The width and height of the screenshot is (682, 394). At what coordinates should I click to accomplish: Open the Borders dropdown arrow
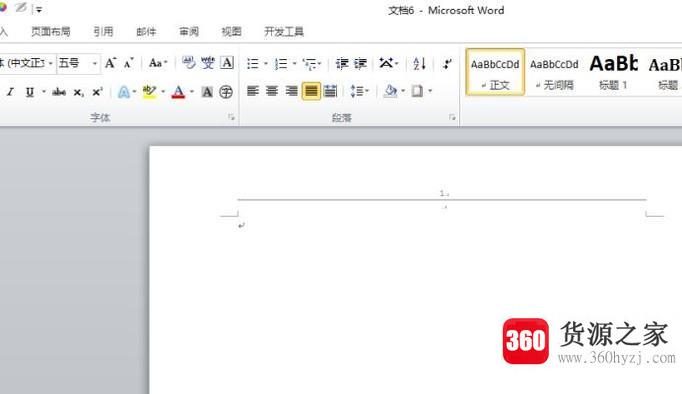430,91
